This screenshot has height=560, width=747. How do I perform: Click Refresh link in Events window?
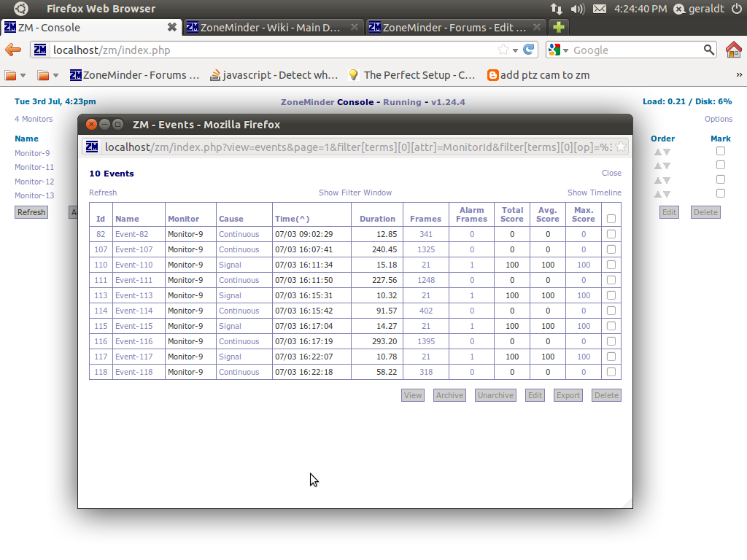(x=103, y=192)
